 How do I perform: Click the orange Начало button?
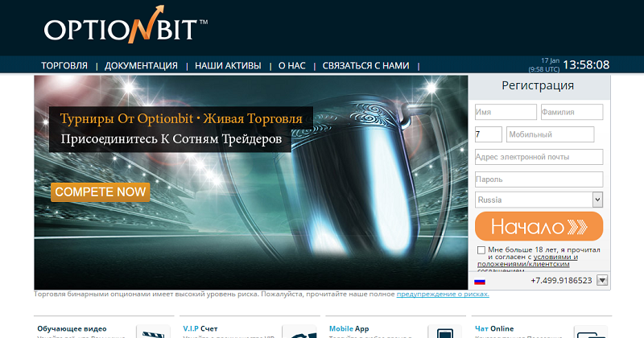[539, 226]
